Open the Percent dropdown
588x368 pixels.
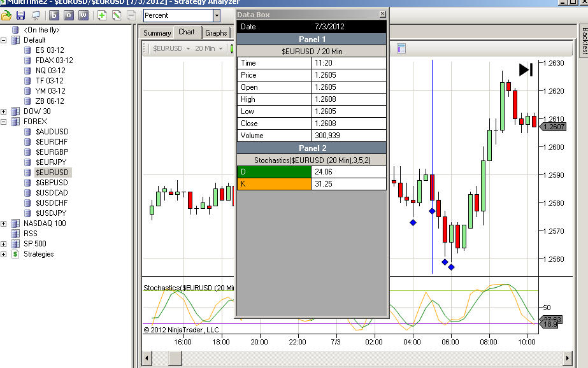click(217, 15)
